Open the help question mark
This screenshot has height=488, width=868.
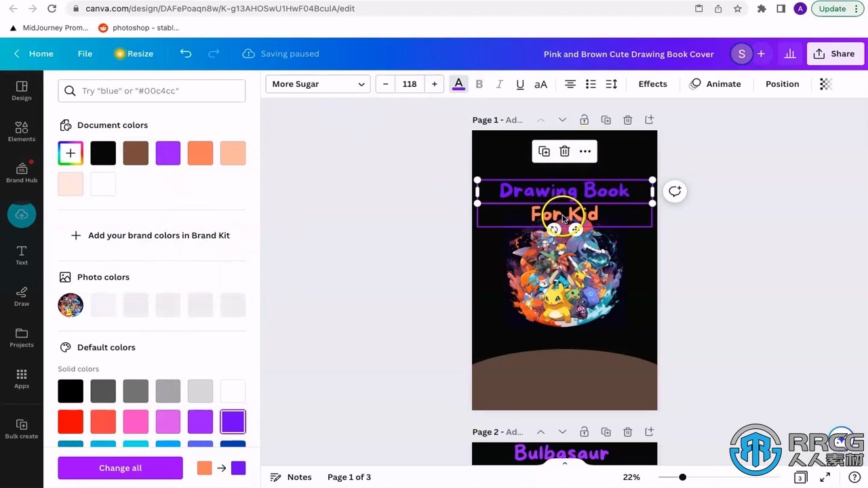pyautogui.click(x=854, y=477)
